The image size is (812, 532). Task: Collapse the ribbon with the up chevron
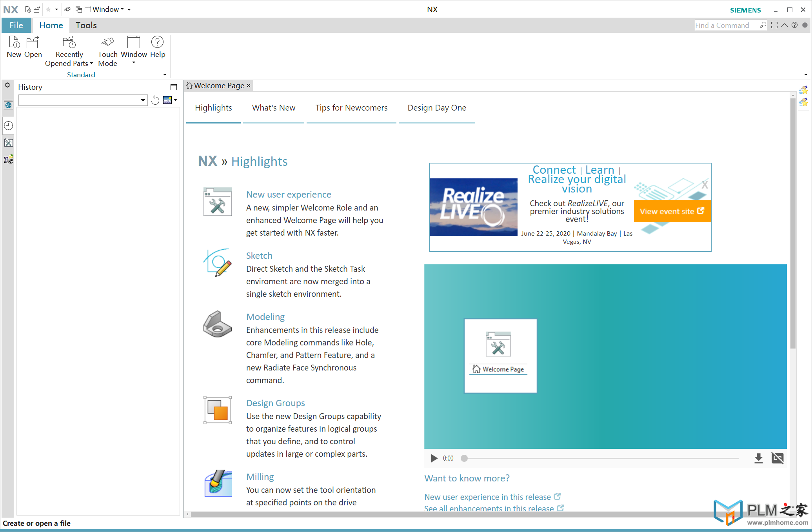pyautogui.click(x=785, y=25)
